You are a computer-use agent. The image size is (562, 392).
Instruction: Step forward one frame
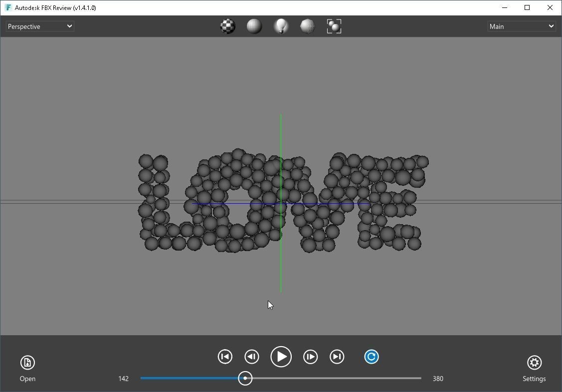pos(310,357)
